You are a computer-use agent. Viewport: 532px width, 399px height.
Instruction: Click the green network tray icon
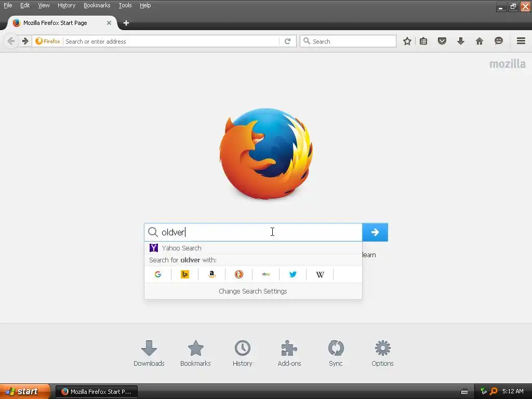(x=484, y=392)
